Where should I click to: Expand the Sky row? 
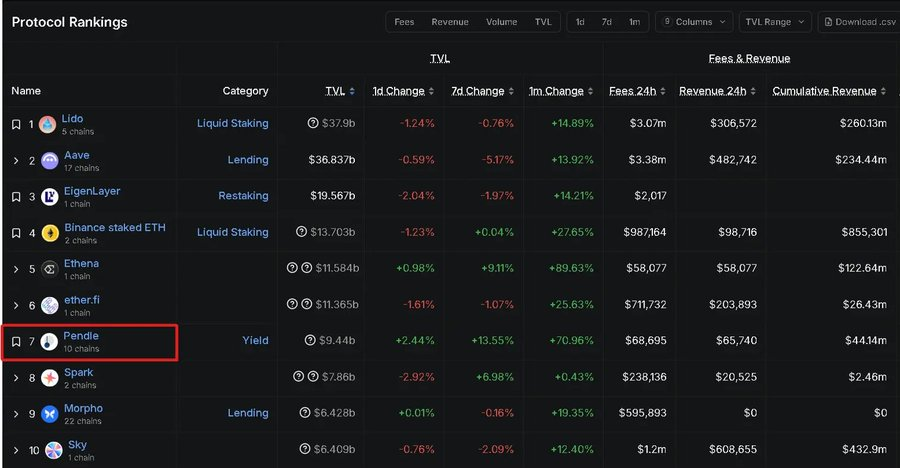coord(16,450)
